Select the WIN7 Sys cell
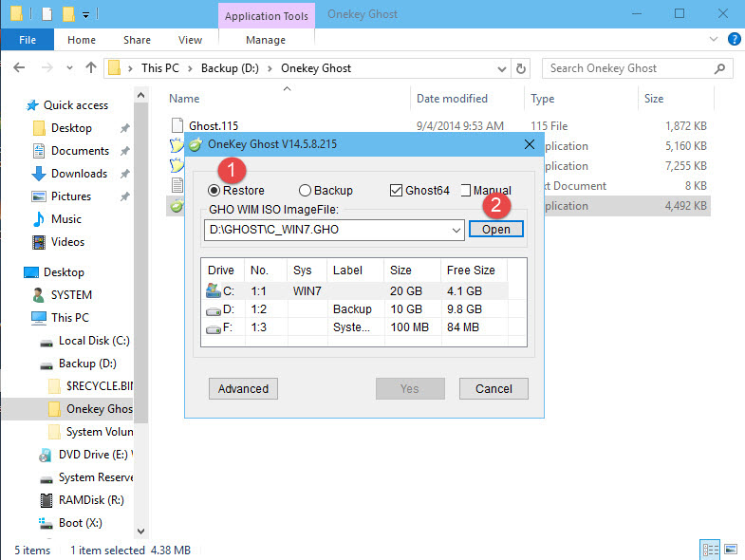The width and height of the screenshot is (745, 560). tap(307, 291)
